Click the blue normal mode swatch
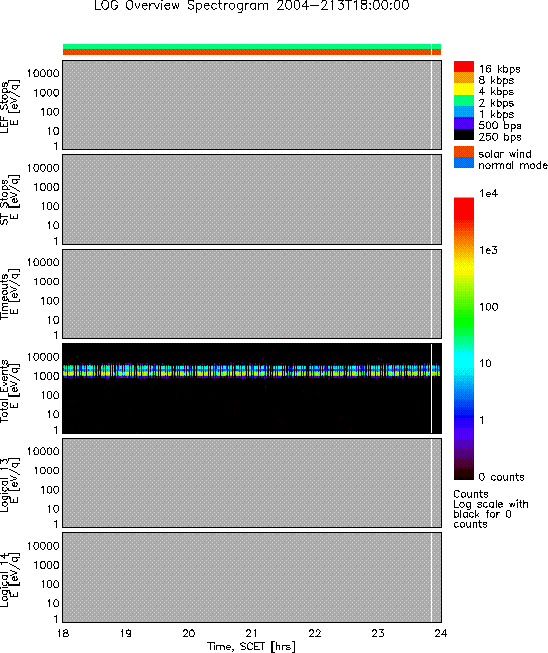The height and width of the screenshot is (653, 548). 464,163
